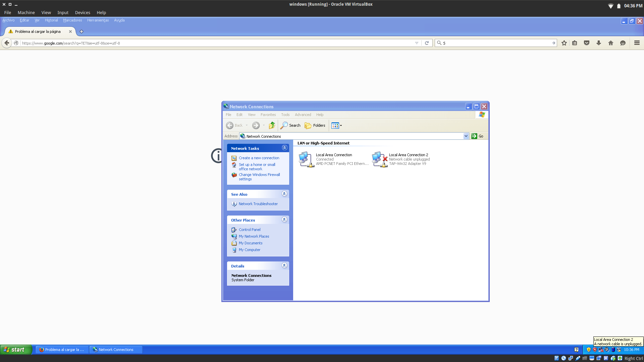The height and width of the screenshot is (362, 644).
Task: Select the Local Area Connection adapter icon
Action: pos(305,159)
